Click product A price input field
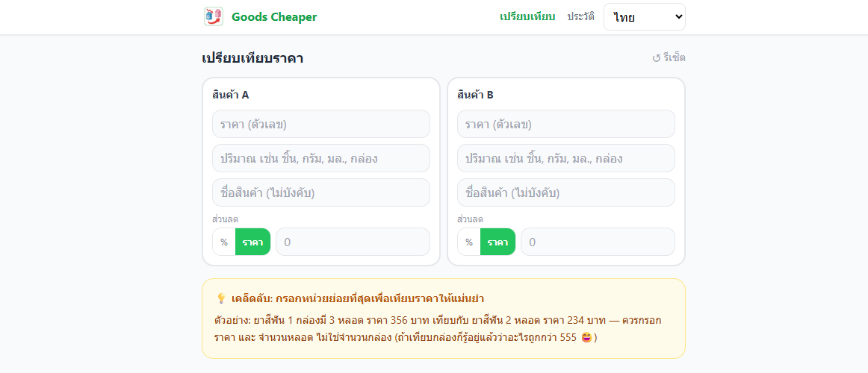This screenshot has width=868, height=373. 321,124
